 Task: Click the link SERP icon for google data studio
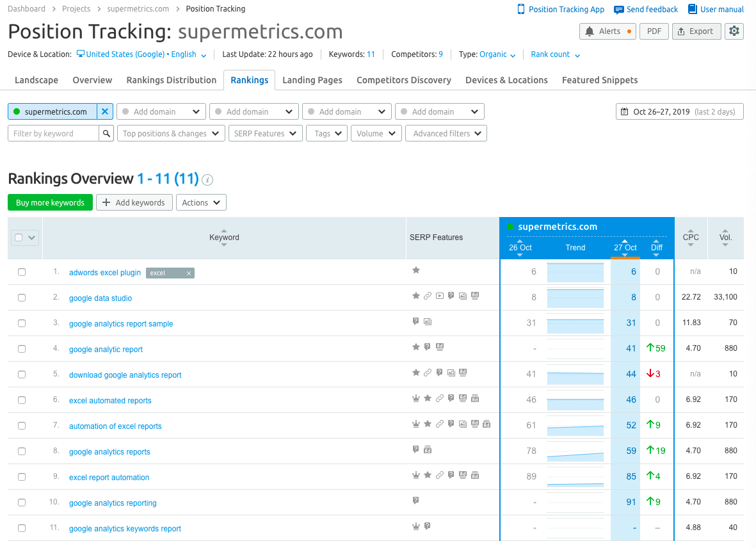coord(428,296)
